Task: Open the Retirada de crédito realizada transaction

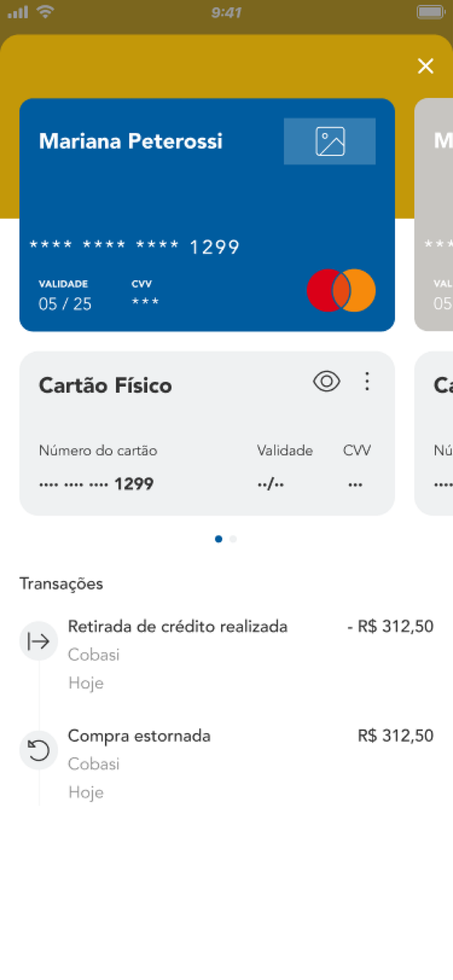Action: pos(178,626)
